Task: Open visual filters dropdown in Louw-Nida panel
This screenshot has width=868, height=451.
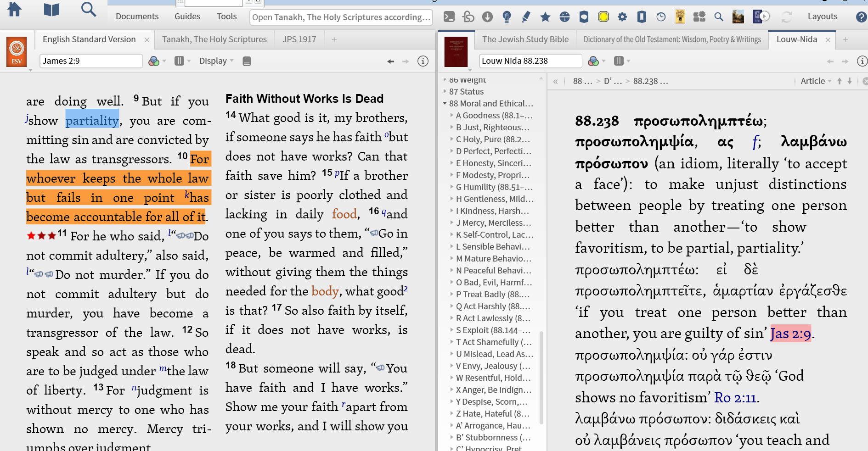Action: 597,61
